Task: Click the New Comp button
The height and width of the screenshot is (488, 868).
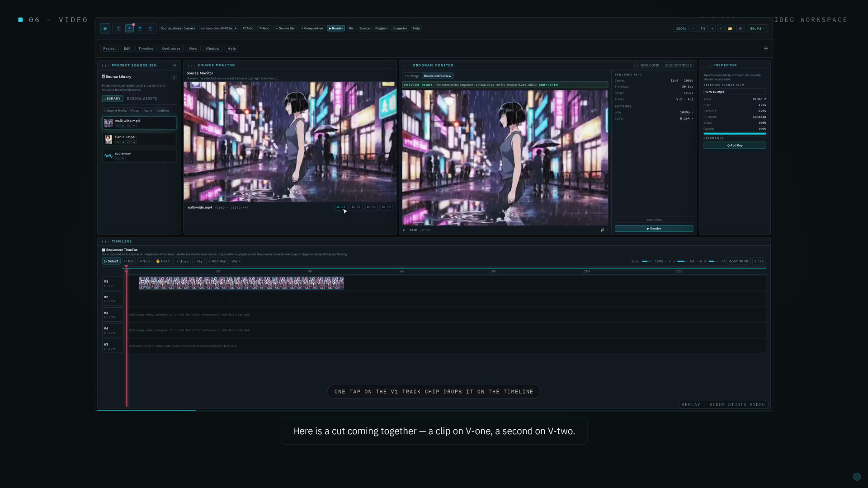Action: click(x=648, y=65)
